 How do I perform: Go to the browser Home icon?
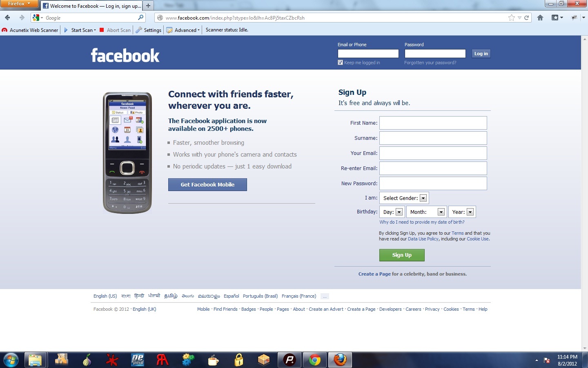click(x=540, y=18)
